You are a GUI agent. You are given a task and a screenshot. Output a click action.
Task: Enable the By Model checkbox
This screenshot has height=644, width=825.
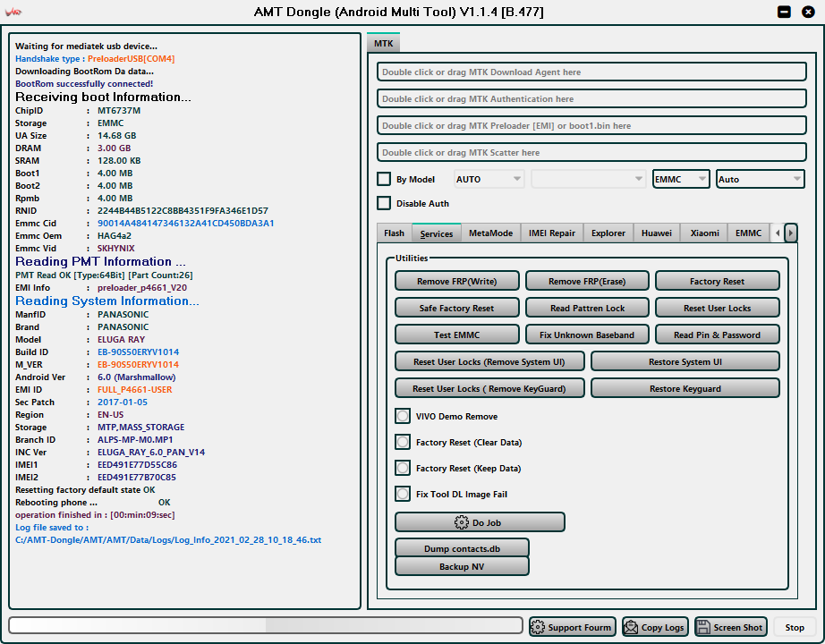coord(384,179)
